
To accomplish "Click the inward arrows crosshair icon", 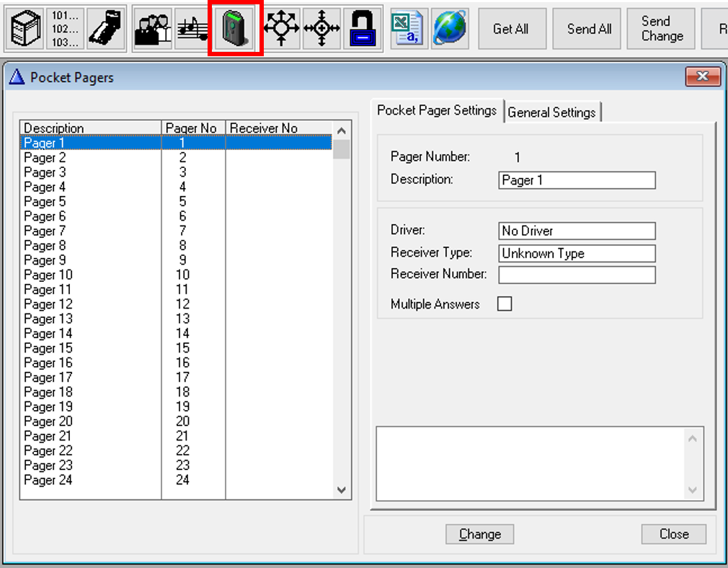I will pos(321,29).
